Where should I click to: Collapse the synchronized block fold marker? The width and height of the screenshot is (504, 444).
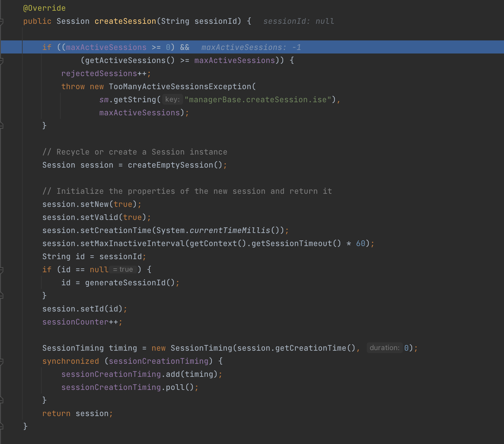click(x=1, y=362)
